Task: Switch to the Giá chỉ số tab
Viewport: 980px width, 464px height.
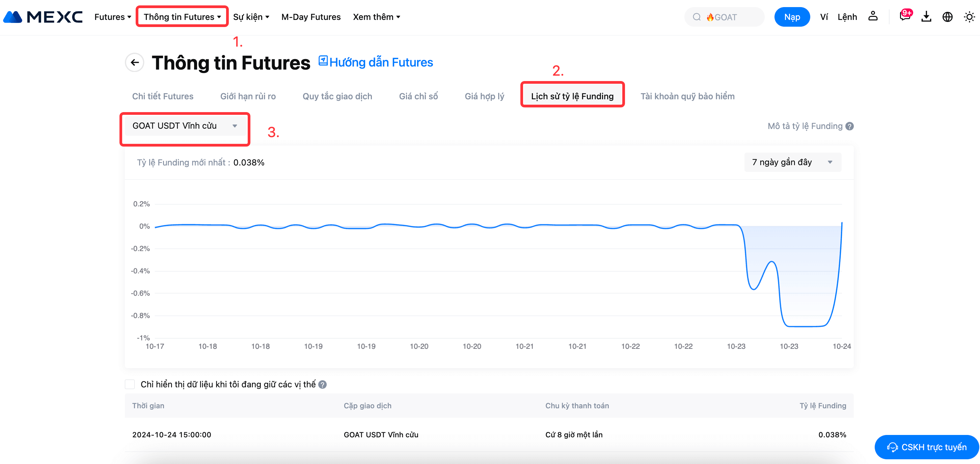Action: pyautogui.click(x=418, y=96)
